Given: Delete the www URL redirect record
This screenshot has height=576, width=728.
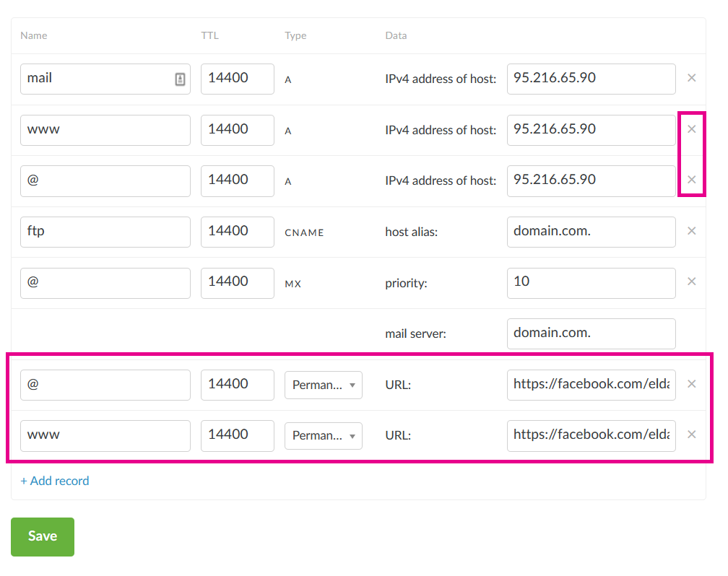Looking at the screenshot, I should [x=691, y=435].
